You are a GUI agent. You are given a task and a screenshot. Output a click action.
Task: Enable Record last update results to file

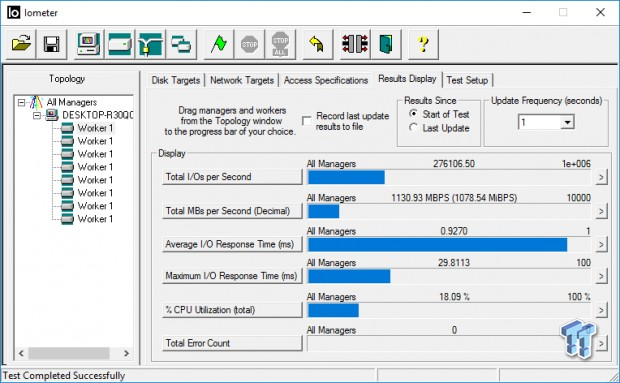point(307,121)
